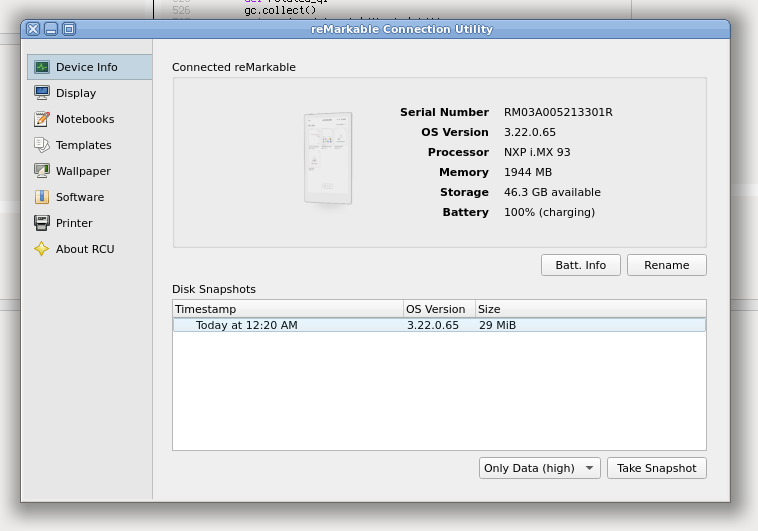Click the OS Version column header
Screen dimensions: 758x531
click(439, 309)
